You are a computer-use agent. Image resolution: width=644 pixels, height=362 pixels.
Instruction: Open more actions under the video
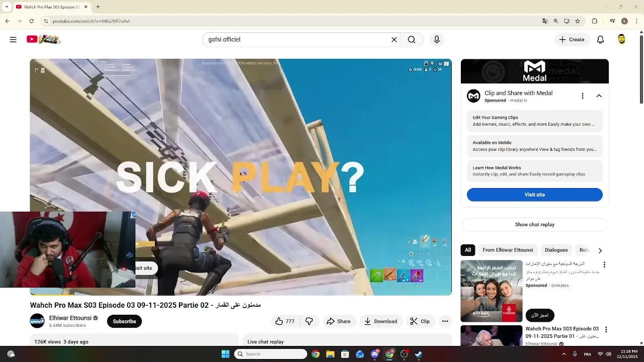445,321
